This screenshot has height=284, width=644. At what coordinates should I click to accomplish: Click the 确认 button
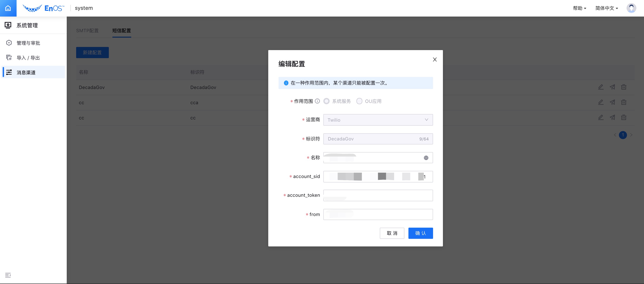(x=421, y=233)
